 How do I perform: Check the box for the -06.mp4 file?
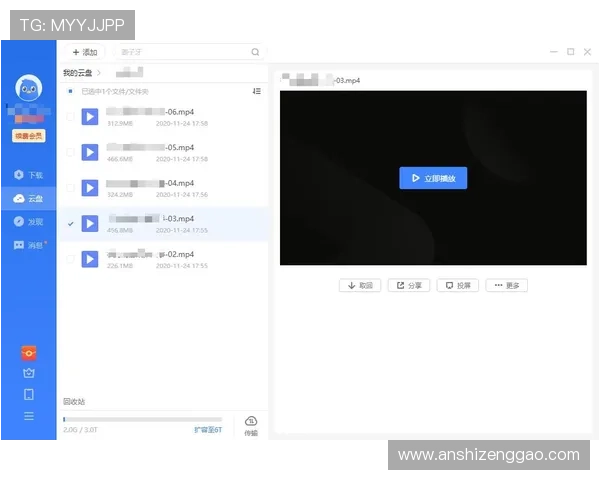69,117
